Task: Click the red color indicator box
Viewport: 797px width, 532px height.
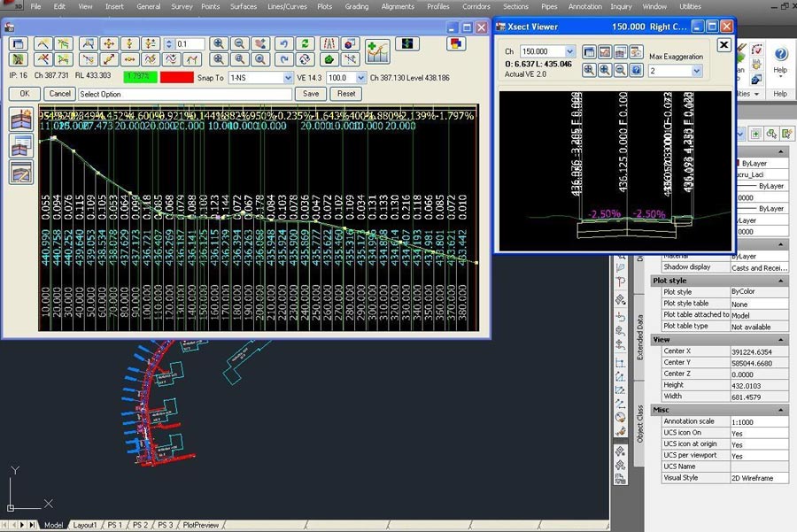Action: (x=177, y=78)
